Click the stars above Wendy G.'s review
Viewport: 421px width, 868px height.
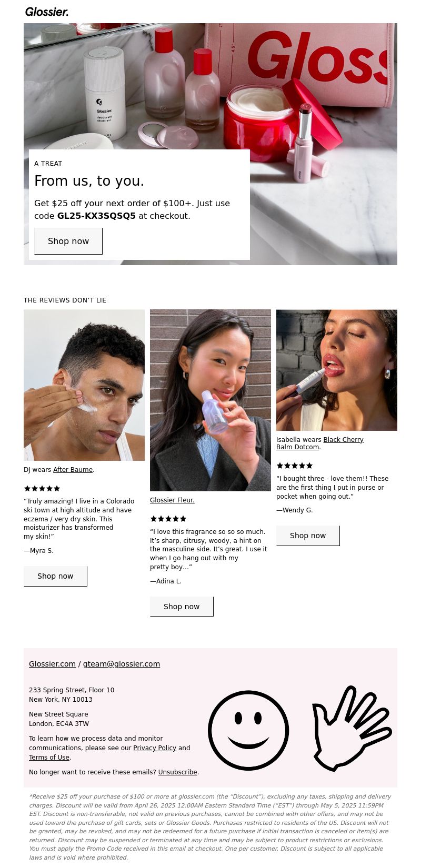pos(295,466)
